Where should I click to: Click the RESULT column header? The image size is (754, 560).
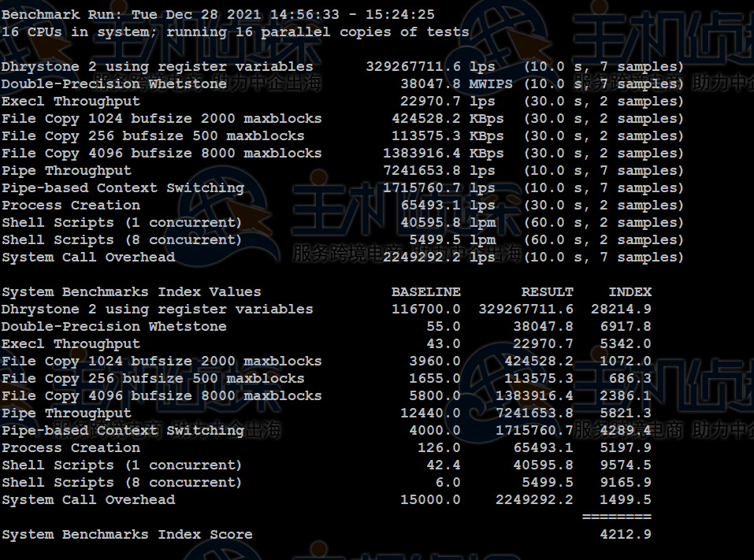coord(548,292)
